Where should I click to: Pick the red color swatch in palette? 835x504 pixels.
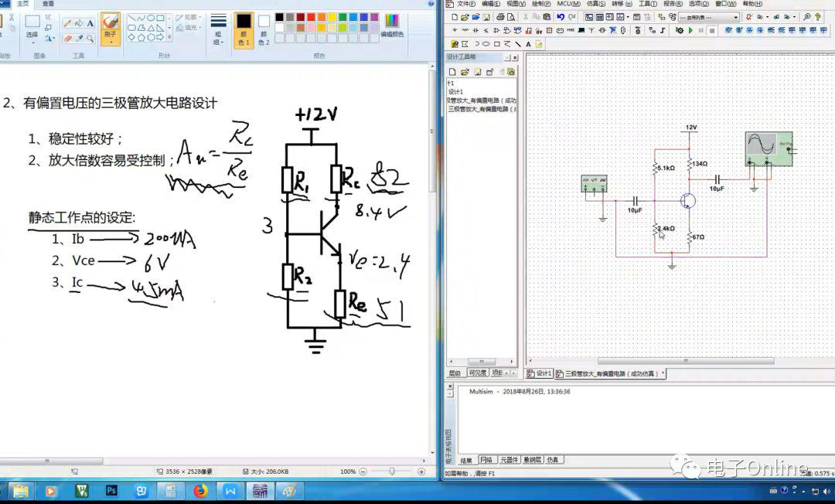(310, 17)
